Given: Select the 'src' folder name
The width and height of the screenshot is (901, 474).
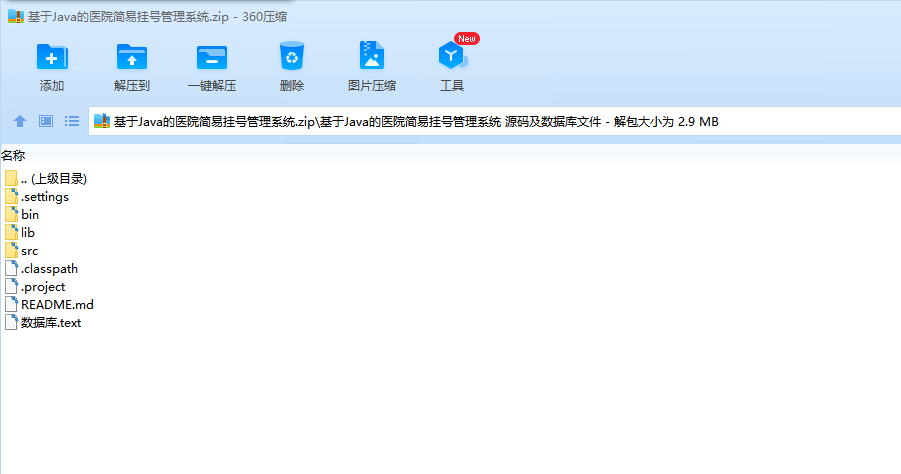Looking at the screenshot, I should (x=29, y=251).
